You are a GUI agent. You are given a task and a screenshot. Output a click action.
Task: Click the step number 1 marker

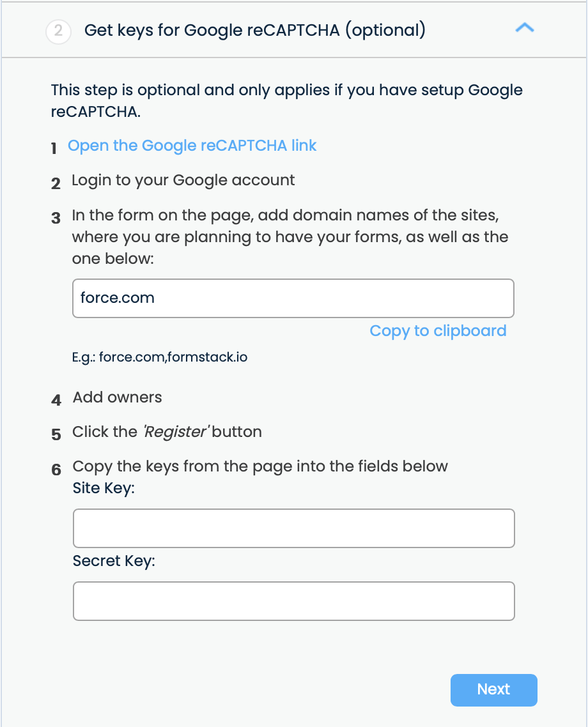[55, 148]
